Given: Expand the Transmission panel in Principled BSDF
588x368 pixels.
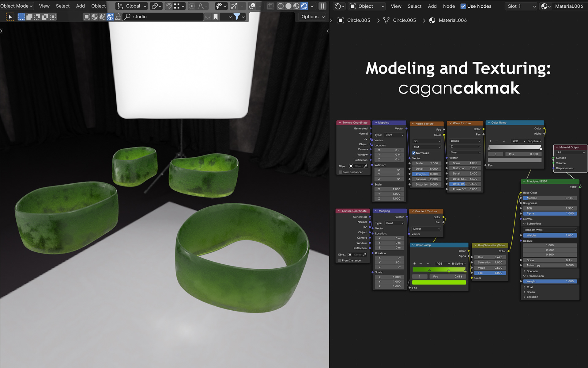Looking at the screenshot, I should point(535,276).
